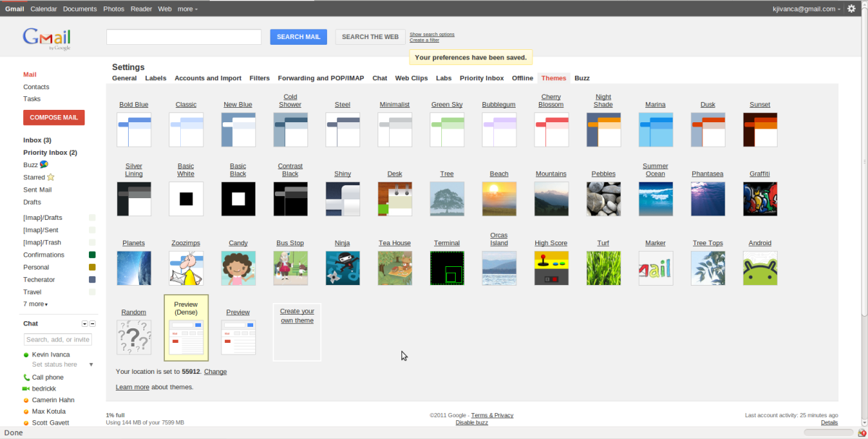Open 'Create your own theme' link
Viewport: 868px width, 439px height.
pos(297,315)
